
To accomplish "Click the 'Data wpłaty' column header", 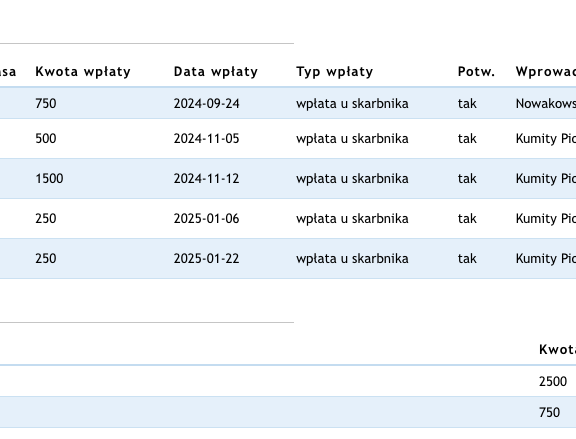I will pyautogui.click(x=216, y=72).
